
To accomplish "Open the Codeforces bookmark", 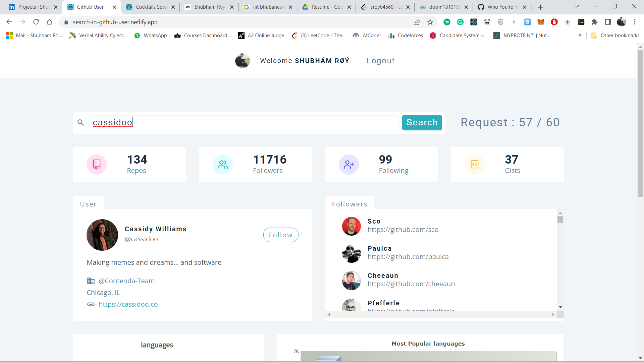I will (405, 36).
